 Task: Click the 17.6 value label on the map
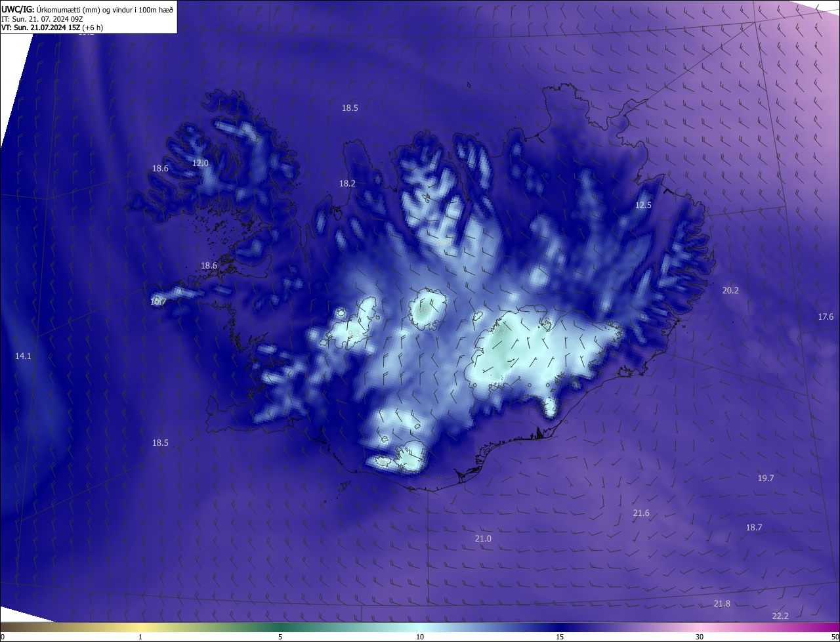(x=826, y=317)
